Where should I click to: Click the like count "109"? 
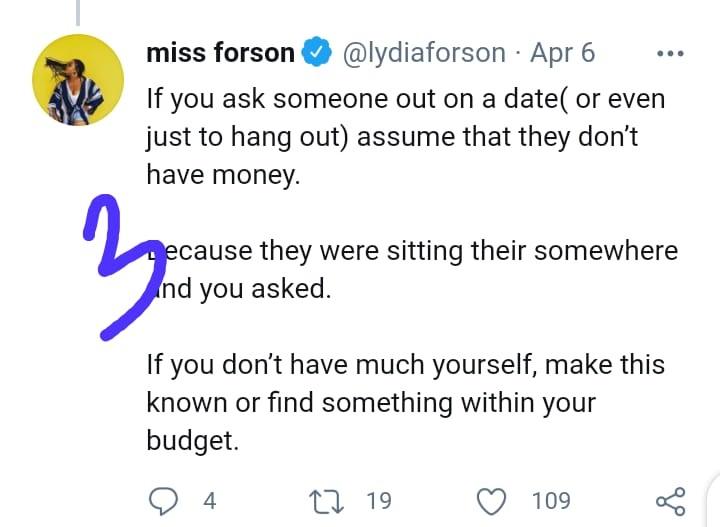click(x=551, y=500)
